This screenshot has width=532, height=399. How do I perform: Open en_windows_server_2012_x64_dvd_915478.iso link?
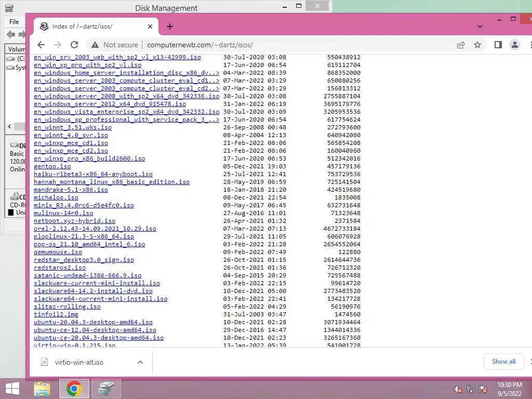[110, 104]
